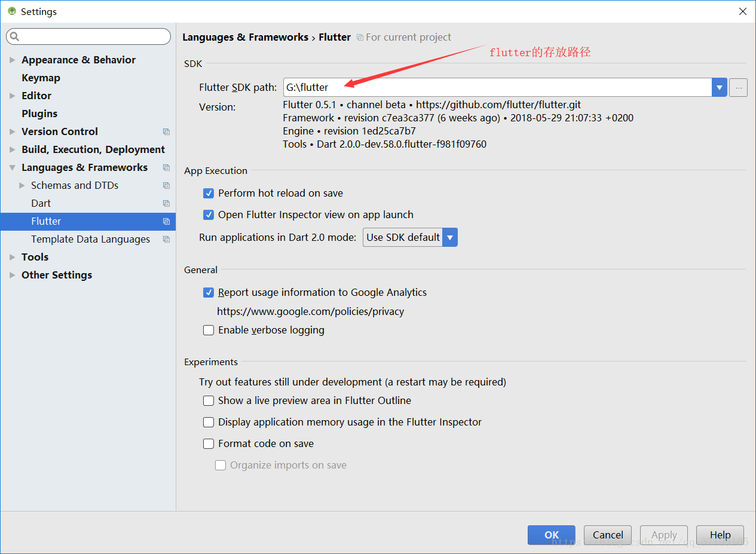Close the Settings dialog window
Screen dimensions: 756x554
[x=742, y=11]
